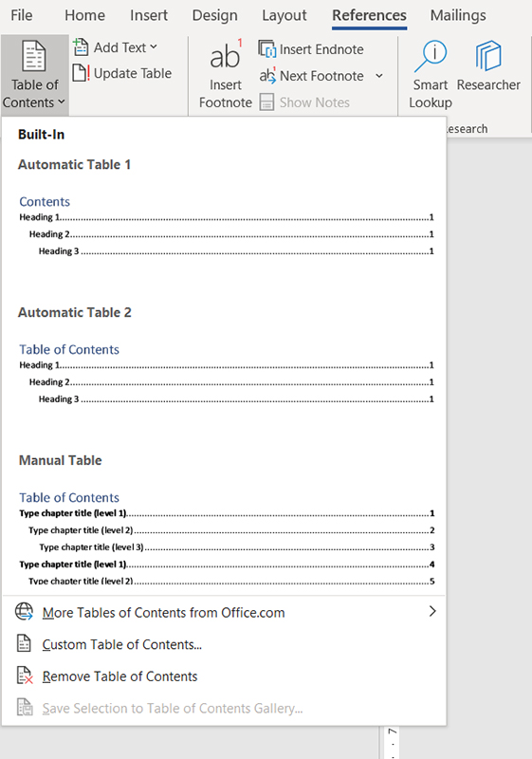Click the Insert Endnote icon

pyautogui.click(x=267, y=49)
